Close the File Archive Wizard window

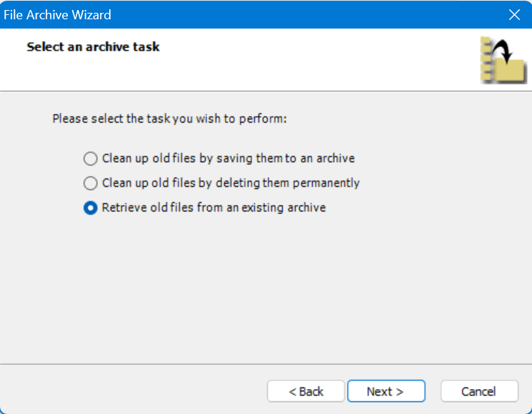514,14
